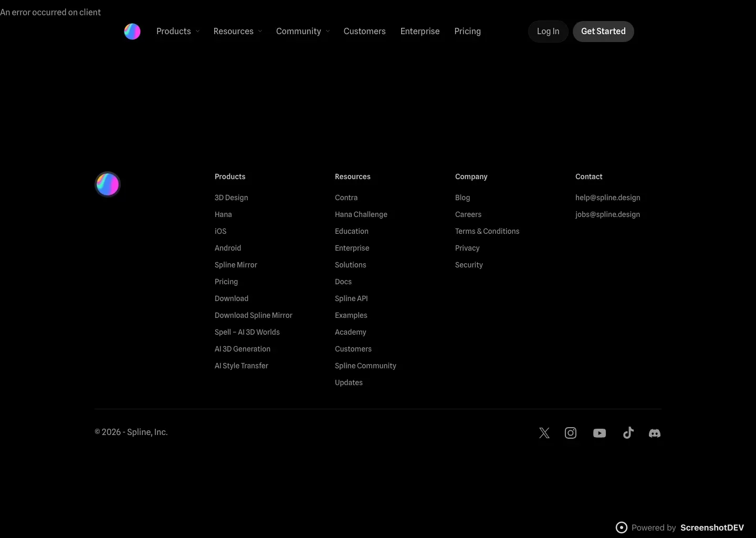Open Enterprise in the top navigation

click(420, 32)
